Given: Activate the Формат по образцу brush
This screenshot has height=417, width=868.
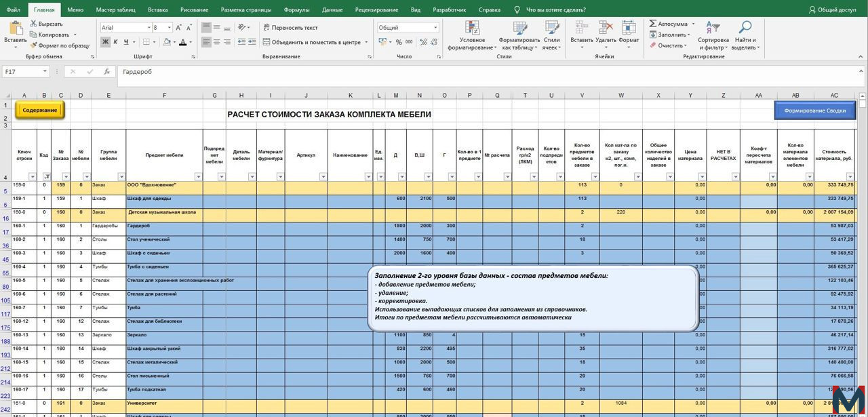Looking at the screenshot, I should pyautogui.click(x=59, y=45).
